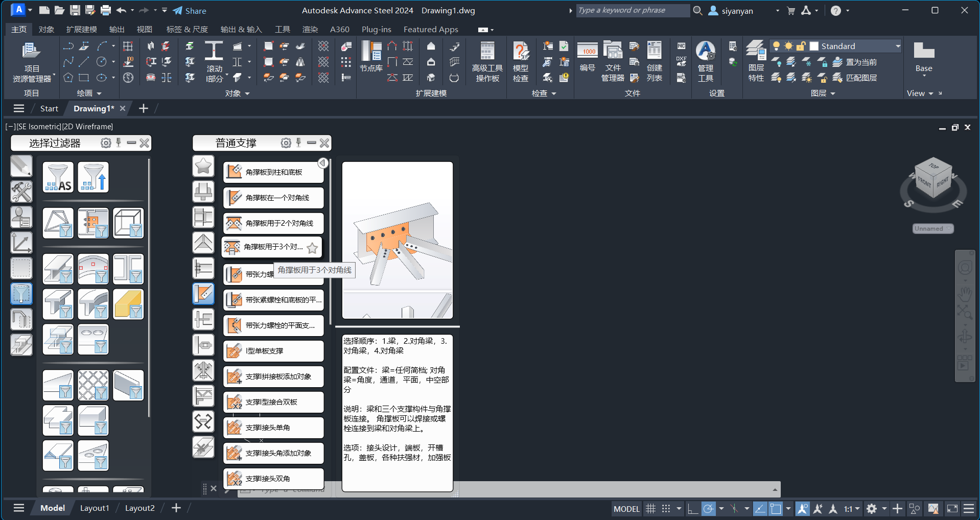Open the 扩展建模 ribbon tab
980x520 pixels.
81,30
